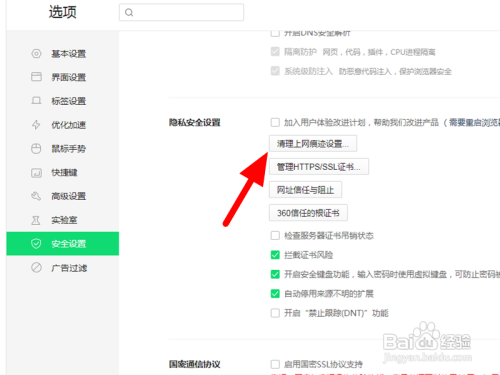Go to 标签设置 page

tap(63, 101)
